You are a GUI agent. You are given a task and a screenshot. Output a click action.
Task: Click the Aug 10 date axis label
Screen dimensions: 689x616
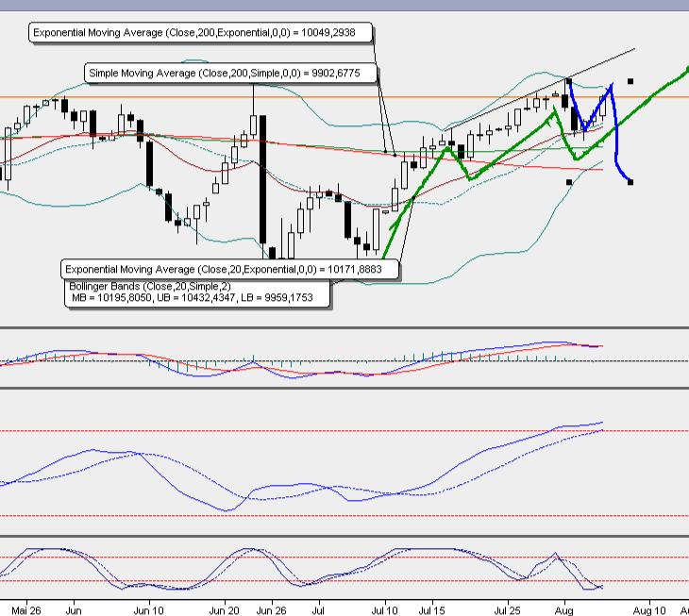tap(649, 610)
